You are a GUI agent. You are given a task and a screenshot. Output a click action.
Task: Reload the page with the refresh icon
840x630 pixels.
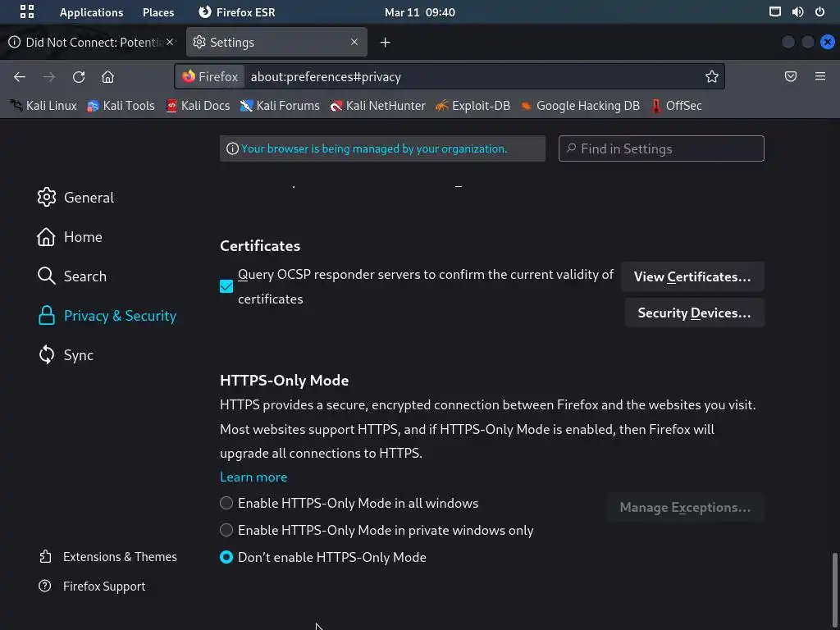pyautogui.click(x=79, y=76)
